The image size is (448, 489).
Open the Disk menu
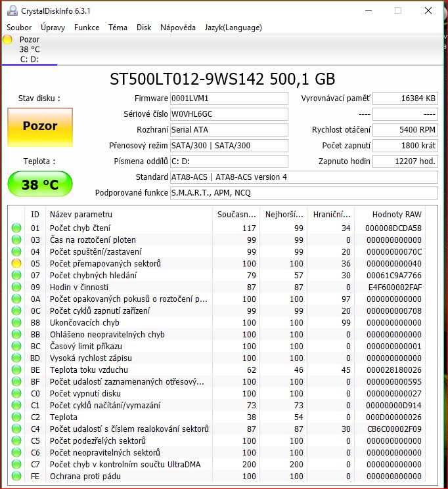144,28
